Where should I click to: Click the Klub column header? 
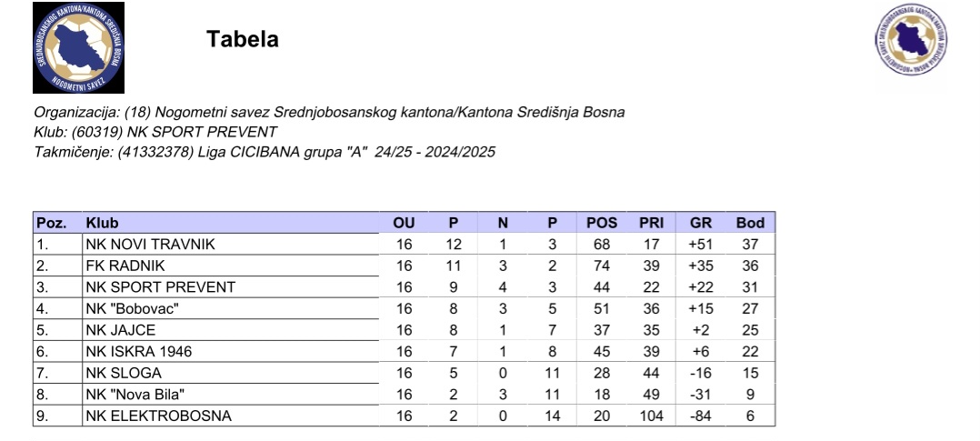pyautogui.click(x=102, y=223)
